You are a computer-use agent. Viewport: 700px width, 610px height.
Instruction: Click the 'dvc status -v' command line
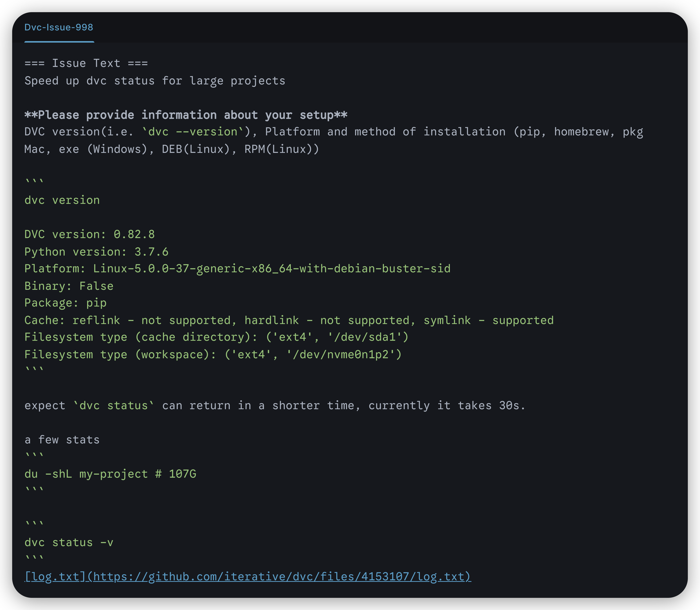69,542
